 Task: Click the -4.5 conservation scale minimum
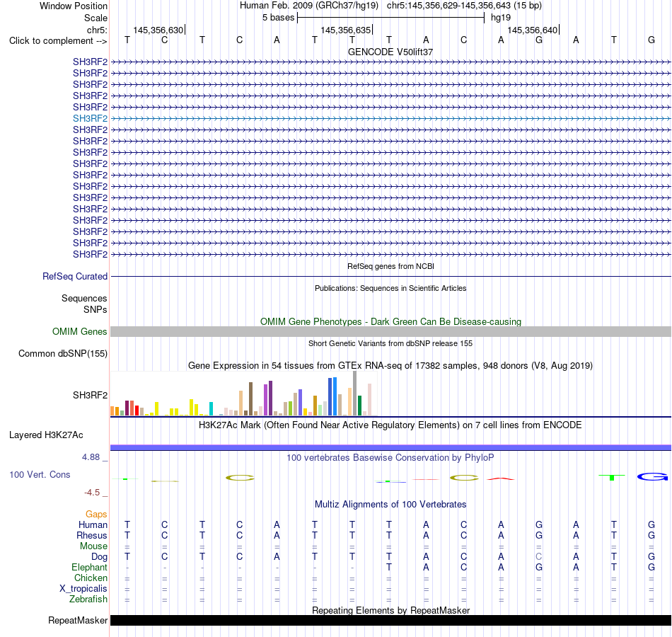click(x=92, y=493)
